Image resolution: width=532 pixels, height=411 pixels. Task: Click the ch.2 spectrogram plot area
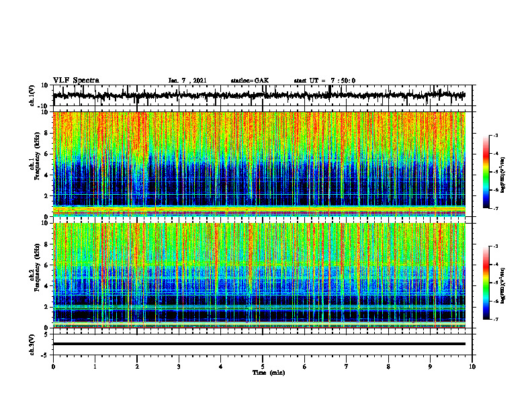tap(259, 275)
